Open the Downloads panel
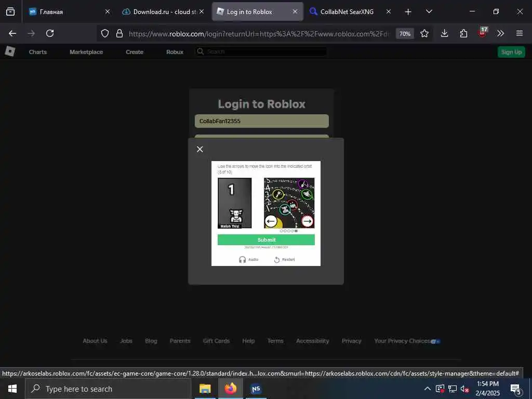Viewport: 532px width, 399px height. pos(445,33)
